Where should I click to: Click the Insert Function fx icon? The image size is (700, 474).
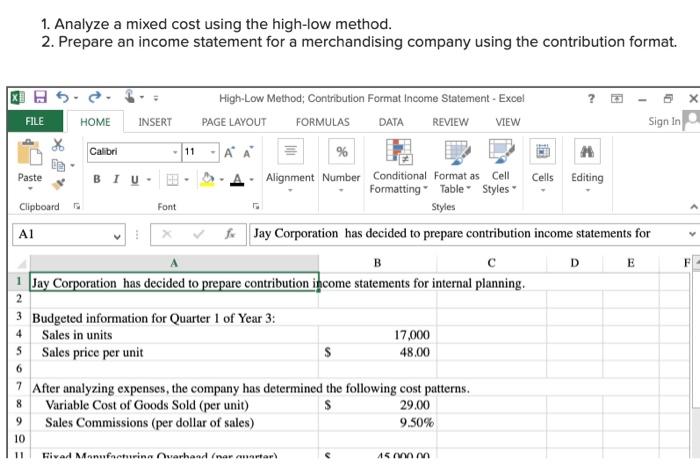[230, 234]
